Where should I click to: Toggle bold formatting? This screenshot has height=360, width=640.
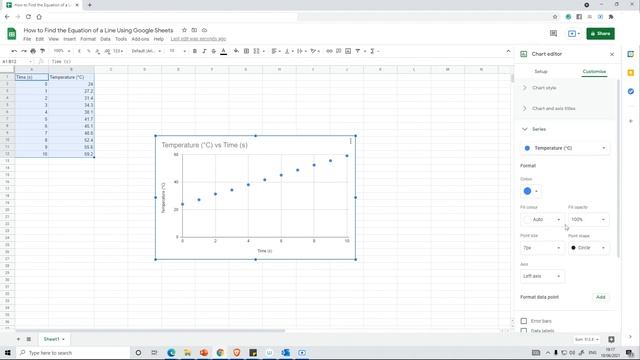(195, 51)
